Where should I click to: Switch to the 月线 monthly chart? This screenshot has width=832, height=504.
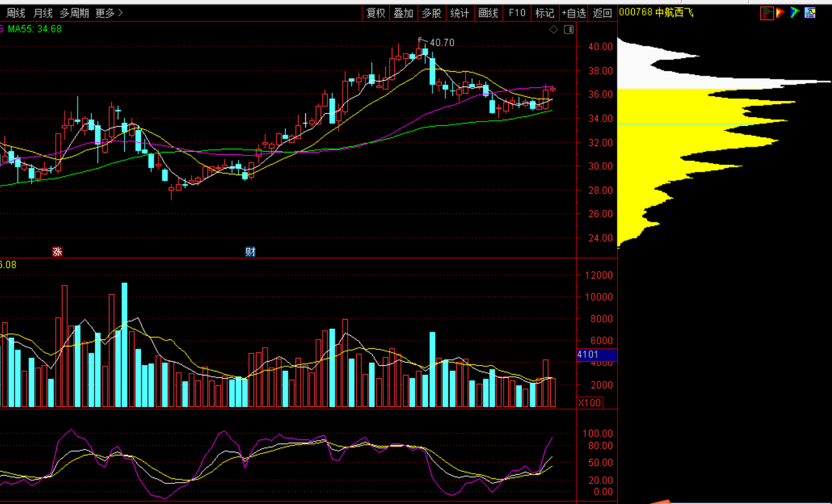[43, 13]
